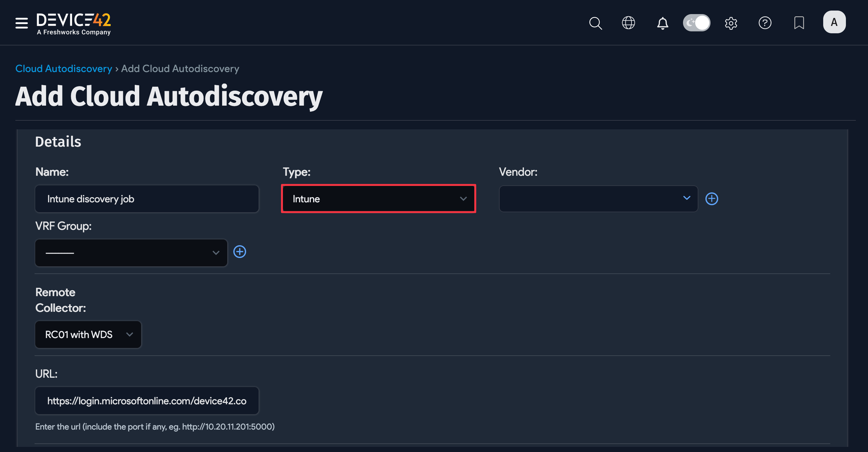The height and width of the screenshot is (452, 868).
Task: Navigate to Cloud Autodiscovery breadcrumb
Action: point(63,69)
